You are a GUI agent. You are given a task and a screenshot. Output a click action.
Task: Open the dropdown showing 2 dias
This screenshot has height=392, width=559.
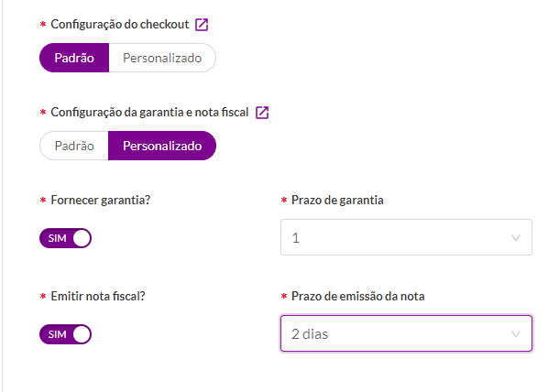click(406, 333)
